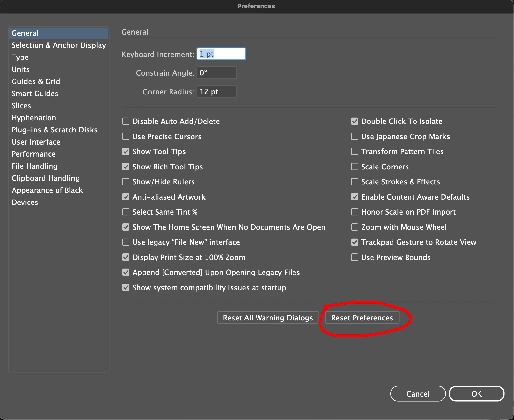This screenshot has width=514, height=420.
Task: Focus the Corner Radius field
Action: click(x=216, y=92)
